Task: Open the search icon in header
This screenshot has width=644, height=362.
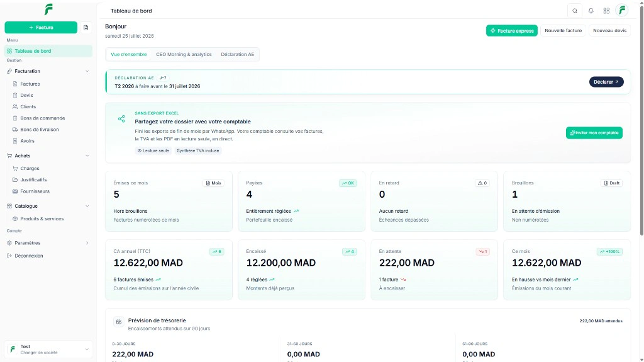Action: coord(575,11)
